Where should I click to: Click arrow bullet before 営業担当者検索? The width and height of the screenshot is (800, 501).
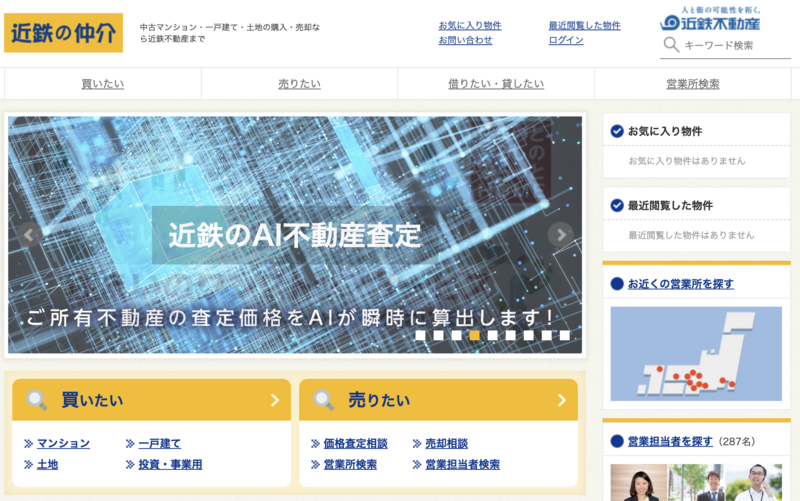click(417, 464)
